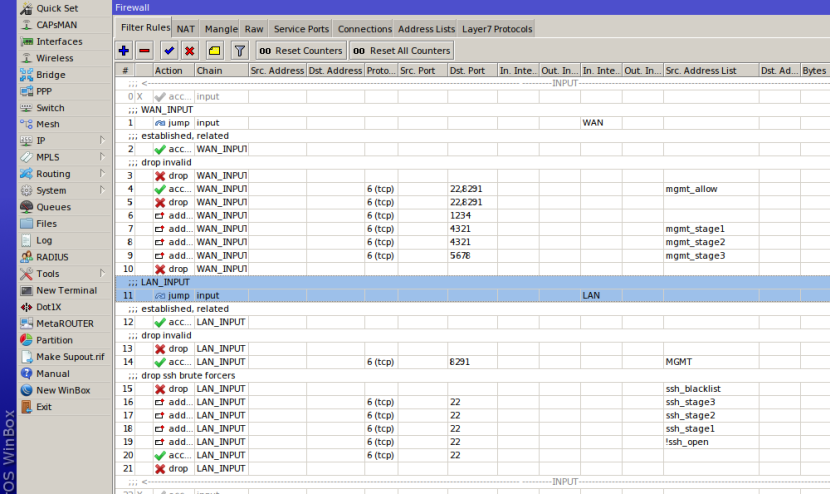
Task: Click the Reset Counters button
Action: [300, 50]
